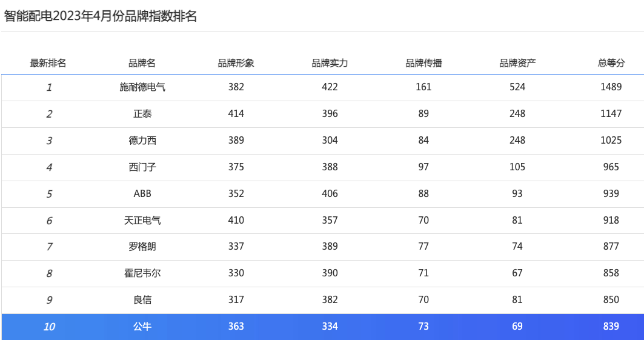The width and height of the screenshot is (644, 340).
Task: Click 品牌实力 value 396 for 正泰
Action: tap(330, 114)
